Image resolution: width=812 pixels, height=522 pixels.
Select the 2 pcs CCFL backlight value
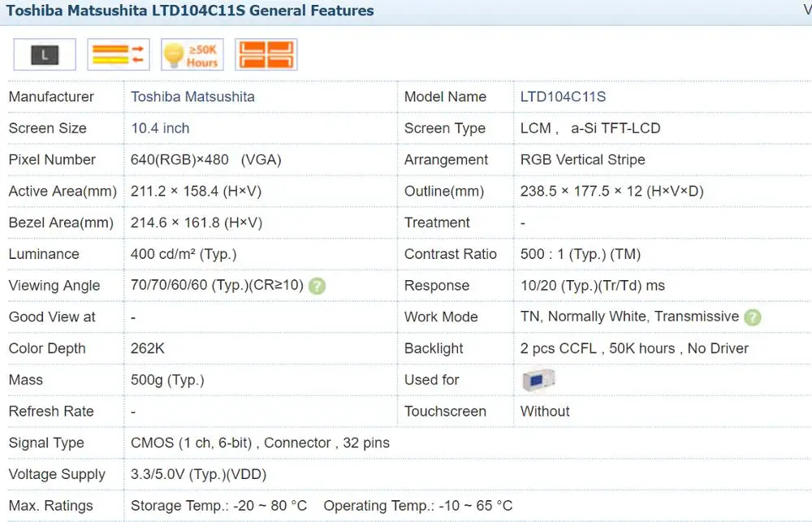pyautogui.click(x=634, y=348)
